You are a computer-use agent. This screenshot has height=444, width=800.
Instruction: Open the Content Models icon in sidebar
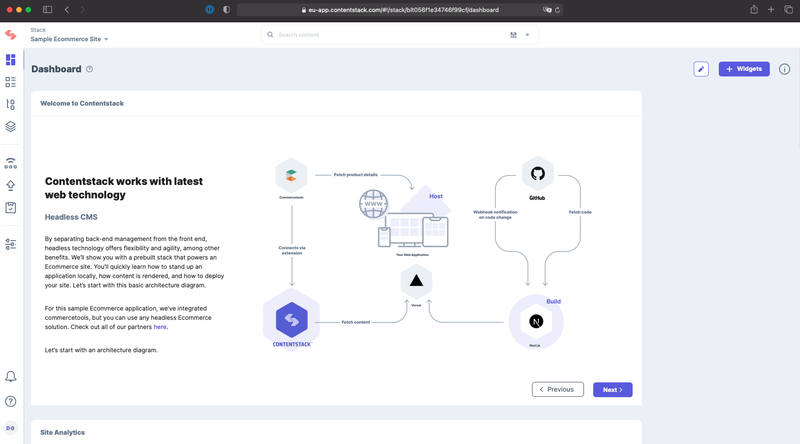[11, 105]
